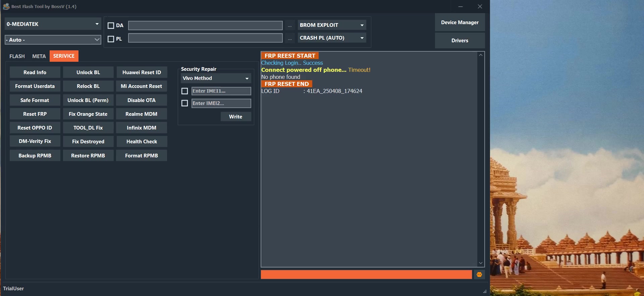This screenshot has width=644, height=296.
Task: Click the orange progress bar
Action: pyautogui.click(x=366, y=275)
